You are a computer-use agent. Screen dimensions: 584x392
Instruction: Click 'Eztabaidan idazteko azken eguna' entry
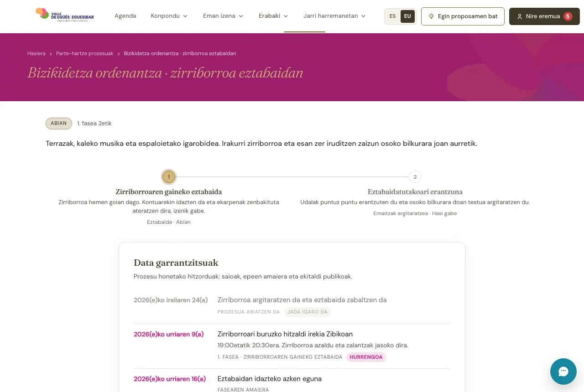click(270, 379)
